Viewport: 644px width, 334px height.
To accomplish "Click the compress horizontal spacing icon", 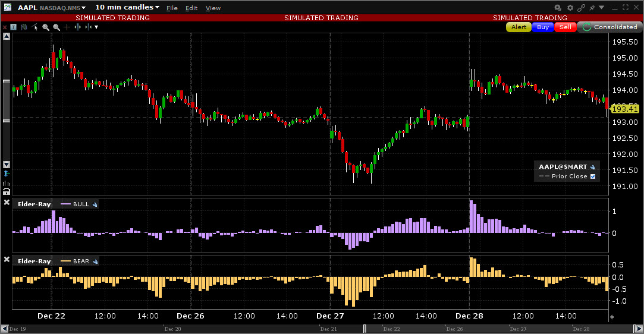I will click(88, 27).
